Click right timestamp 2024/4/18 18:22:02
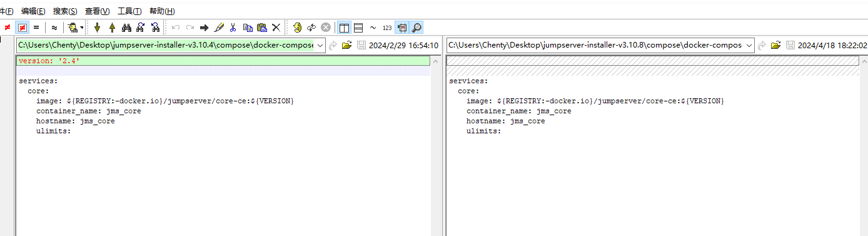Screen dimensions: 868x236 coord(832,45)
